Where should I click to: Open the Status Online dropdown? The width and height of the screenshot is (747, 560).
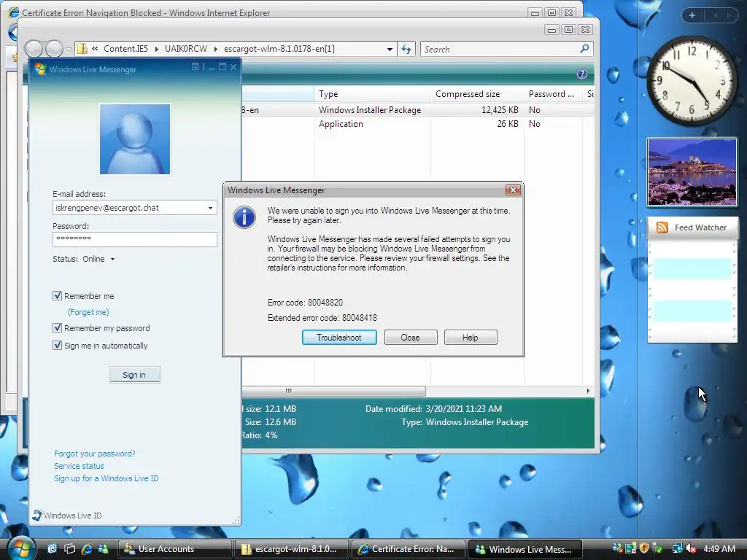pos(112,259)
